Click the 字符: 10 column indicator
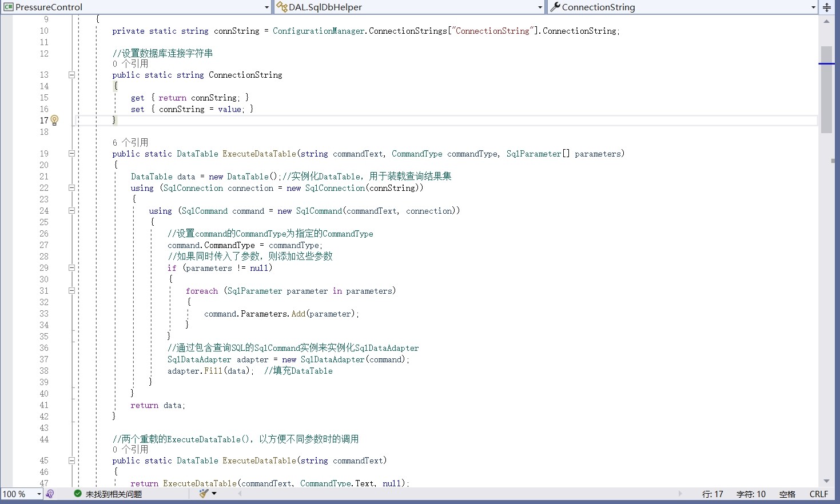Image resolution: width=840 pixels, height=504 pixels. pos(751,494)
